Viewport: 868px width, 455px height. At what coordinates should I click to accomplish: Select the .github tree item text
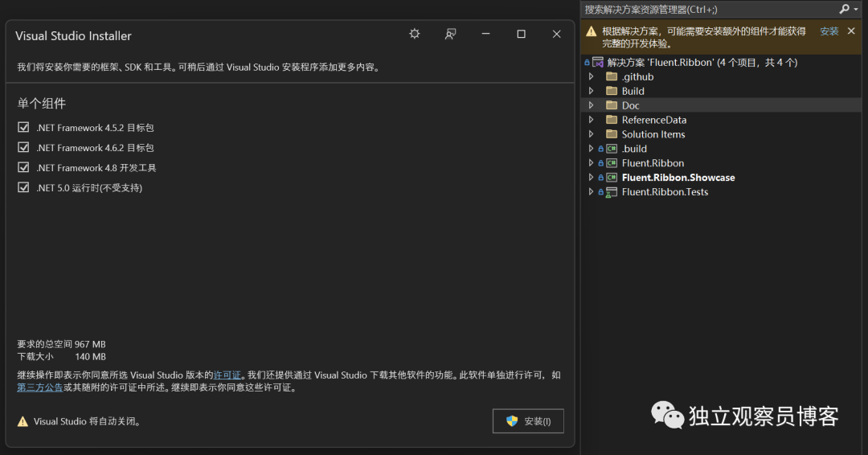637,77
